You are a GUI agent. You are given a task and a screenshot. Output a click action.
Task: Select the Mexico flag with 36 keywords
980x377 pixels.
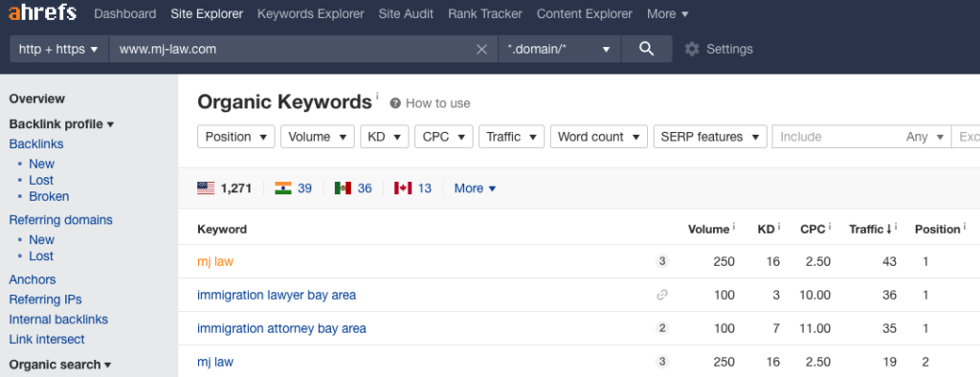353,188
